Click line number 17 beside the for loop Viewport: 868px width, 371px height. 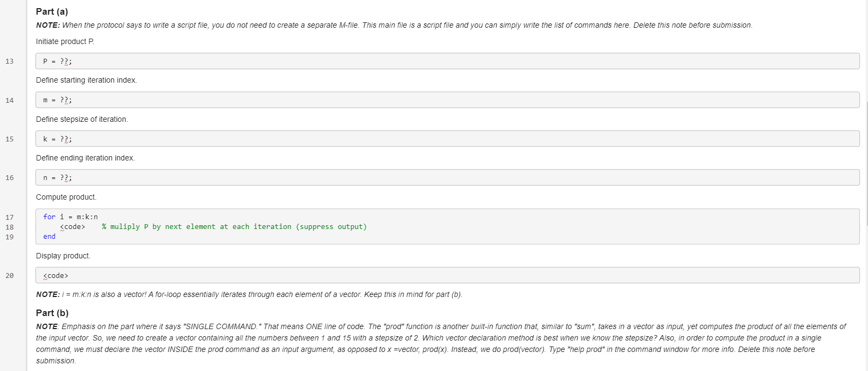(9, 217)
